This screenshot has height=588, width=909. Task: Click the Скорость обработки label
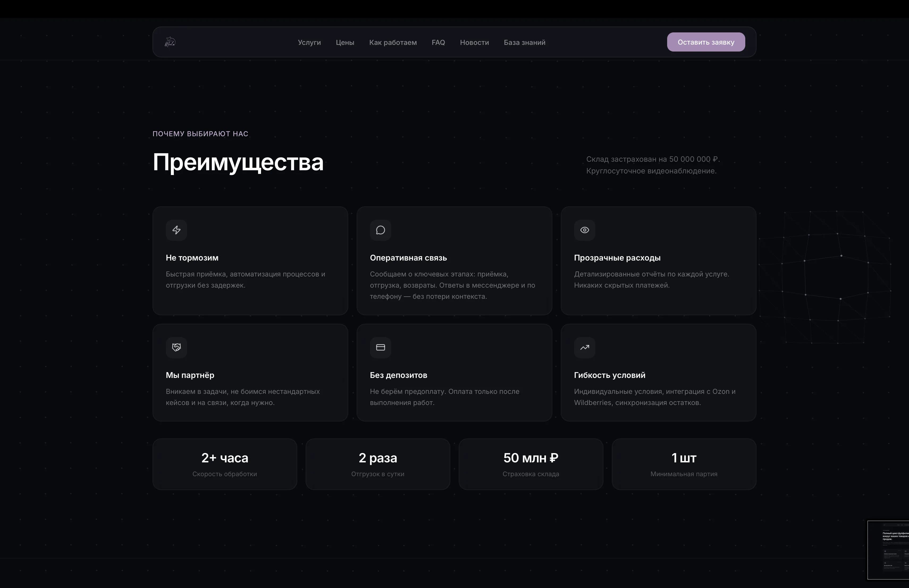click(x=225, y=474)
